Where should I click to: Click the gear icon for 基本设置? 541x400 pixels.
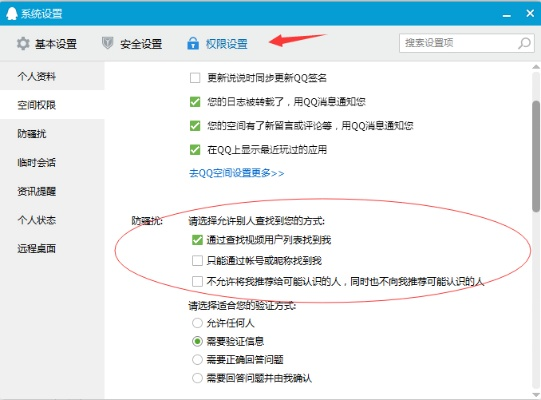tap(23, 44)
